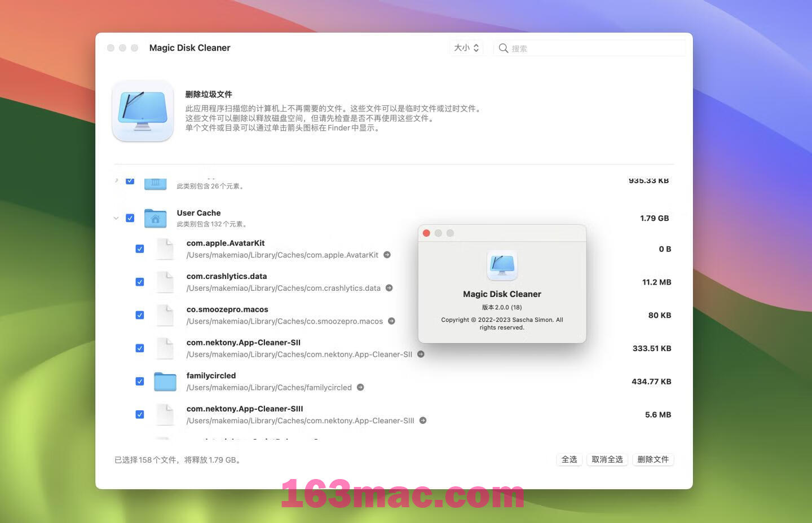Click the 删除文件 delete files button
Image resolution: width=812 pixels, height=523 pixels.
(653, 459)
